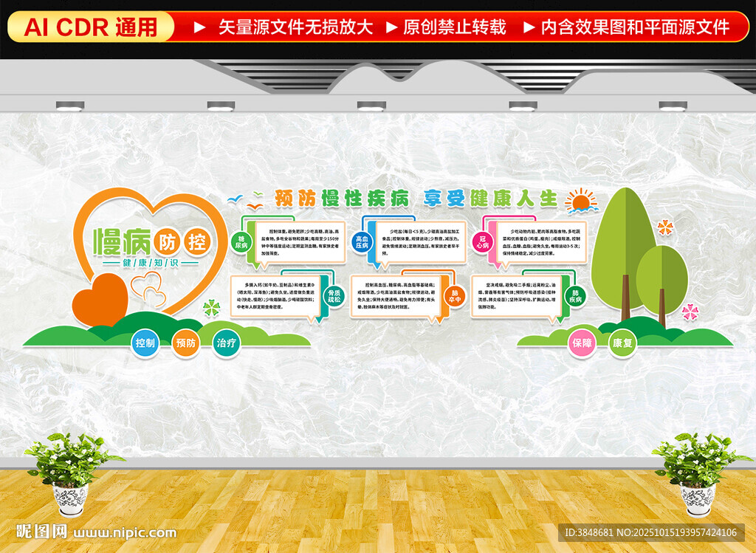
Task: Select the green "糖尿病" circle label
Action: [241, 242]
